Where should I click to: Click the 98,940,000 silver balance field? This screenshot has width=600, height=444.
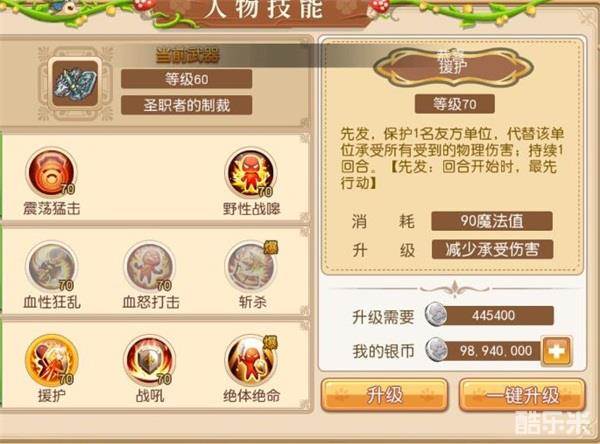(489, 351)
